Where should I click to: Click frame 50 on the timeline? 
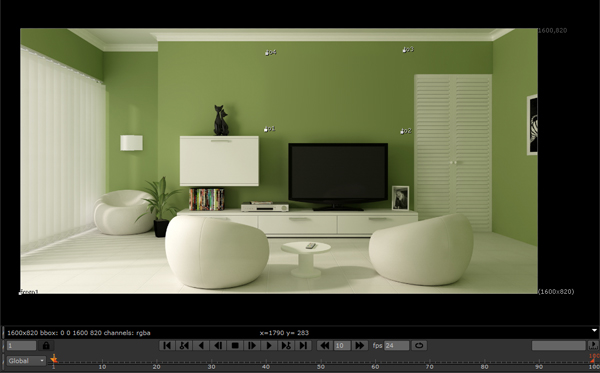click(321, 366)
